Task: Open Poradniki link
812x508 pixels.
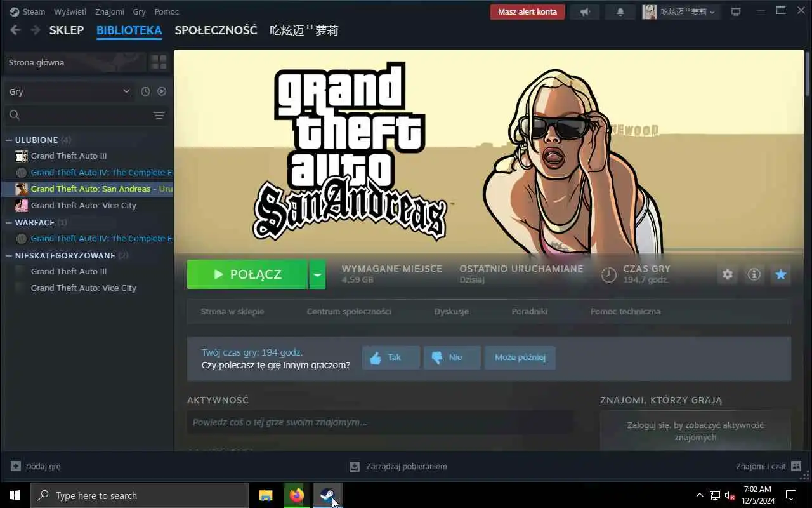Action: [x=530, y=311]
